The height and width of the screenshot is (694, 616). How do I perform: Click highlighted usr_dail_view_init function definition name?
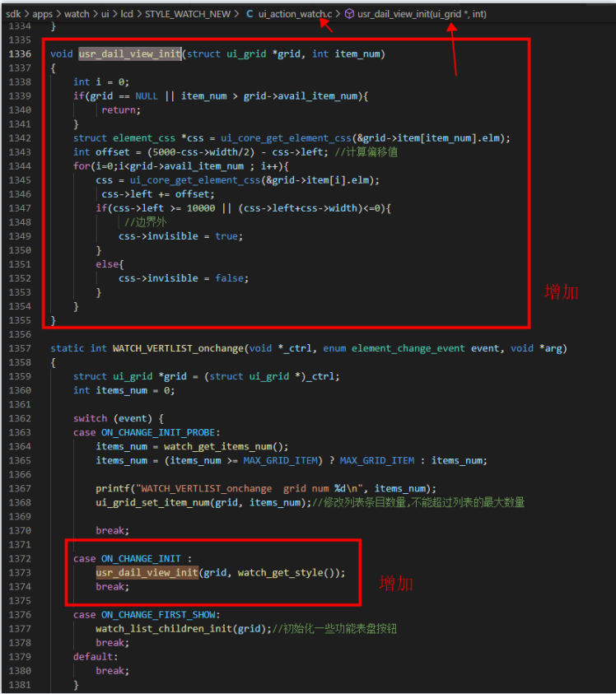point(130,54)
